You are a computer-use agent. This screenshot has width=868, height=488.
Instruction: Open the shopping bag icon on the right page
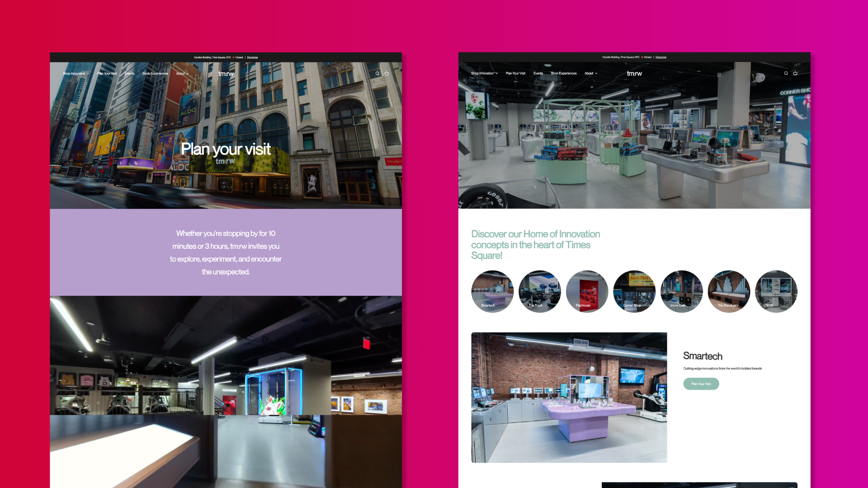[x=795, y=73]
